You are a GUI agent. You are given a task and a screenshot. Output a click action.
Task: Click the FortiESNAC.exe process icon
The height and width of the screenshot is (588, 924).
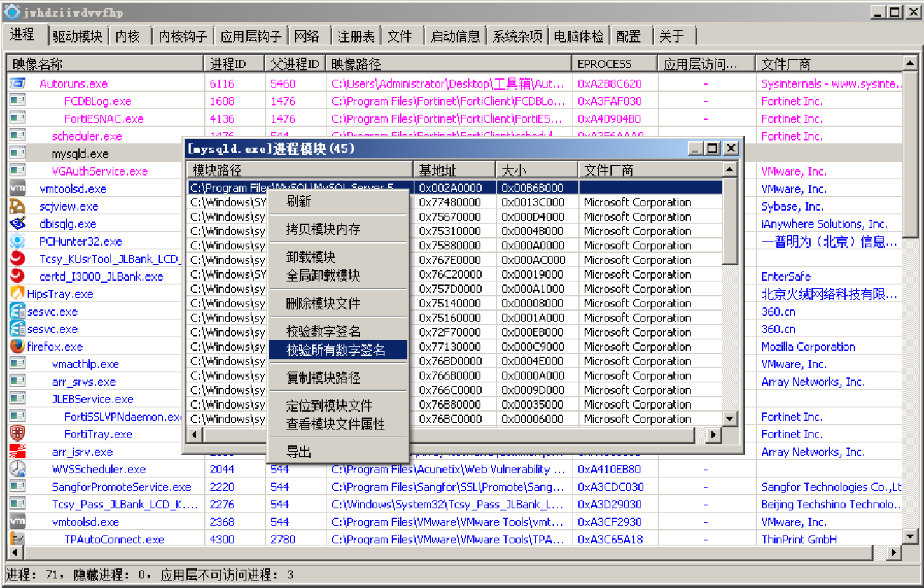click(17, 118)
